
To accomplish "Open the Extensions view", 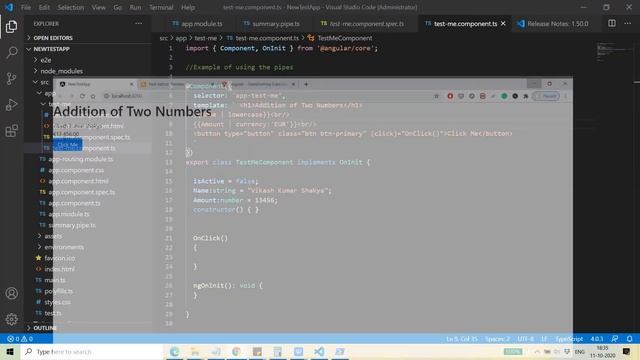I will (x=11, y=131).
